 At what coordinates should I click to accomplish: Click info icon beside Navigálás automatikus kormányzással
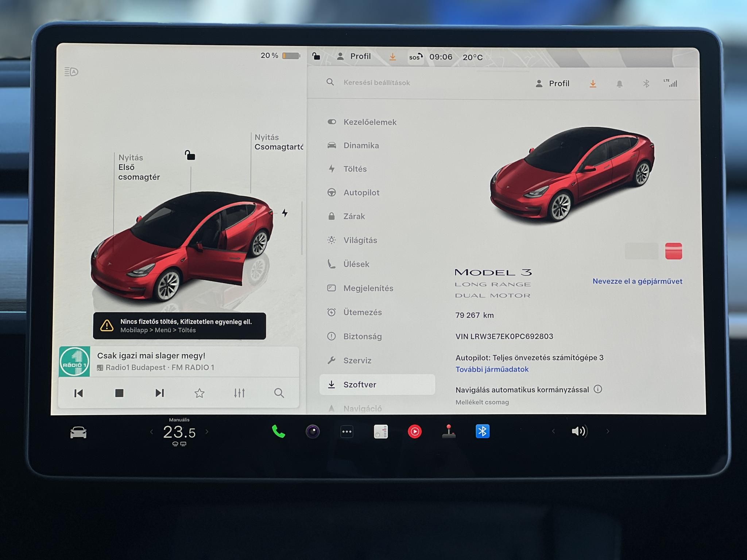tap(598, 389)
